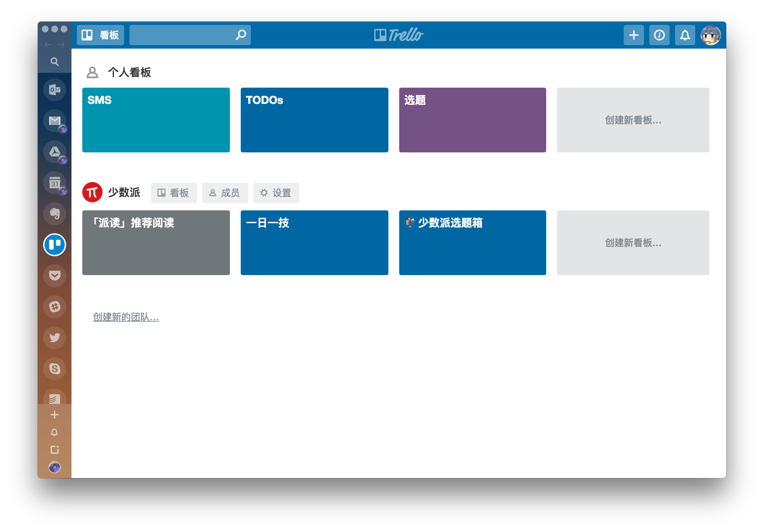The height and width of the screenshot is (532, 764).
Task: Add a new service with sidebar plus
Action: 55,415
